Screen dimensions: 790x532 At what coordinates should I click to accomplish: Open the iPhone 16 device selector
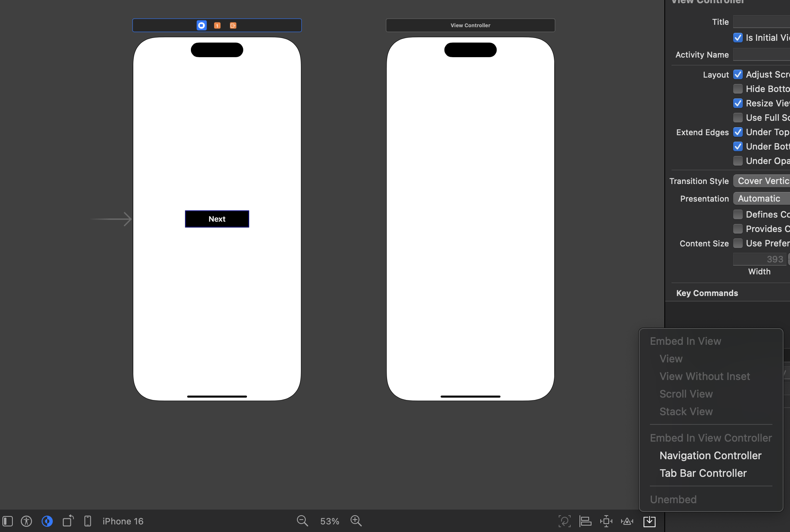click(x=122, y=521)
